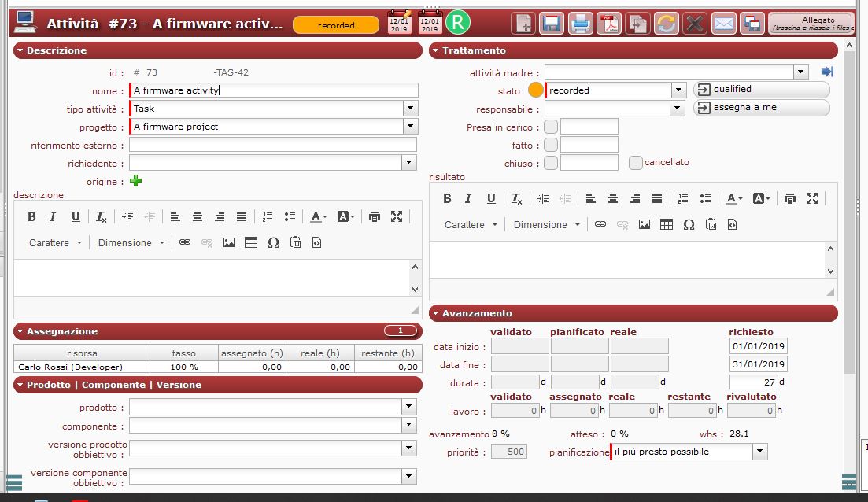The image size is (868, 502).
Task: Click the save (floppy disk) icon
Action: (551, 24)
